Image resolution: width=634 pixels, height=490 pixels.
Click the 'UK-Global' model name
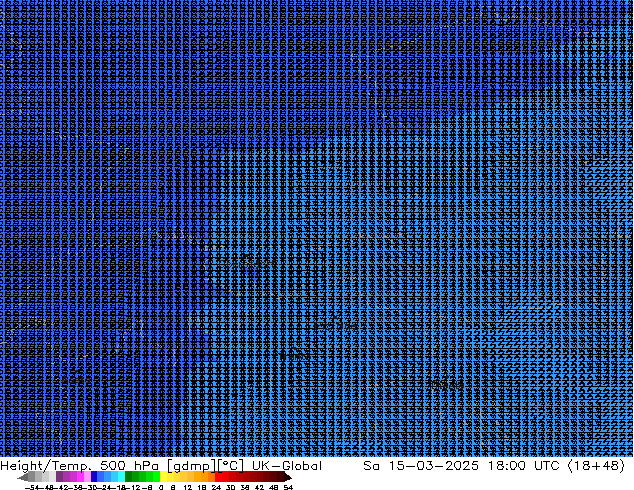pyautogui.click(x=287, y=466)
